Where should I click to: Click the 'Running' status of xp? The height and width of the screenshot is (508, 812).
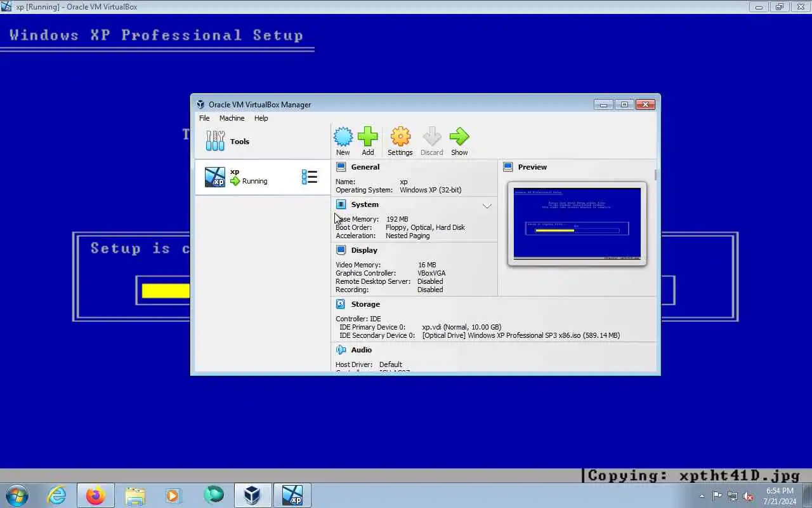point(254,181)
